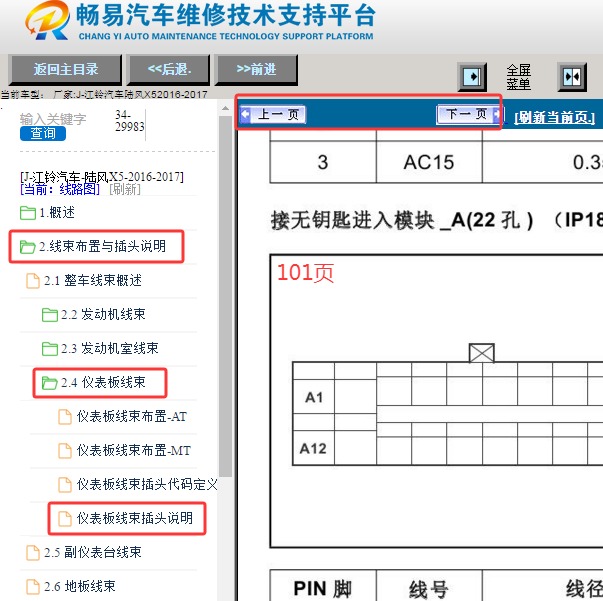Open 2.6 地板线束 page
Image resolution: width=603 pixels, height=601 pixels.
pyautogui.click(x=80, y=586)
